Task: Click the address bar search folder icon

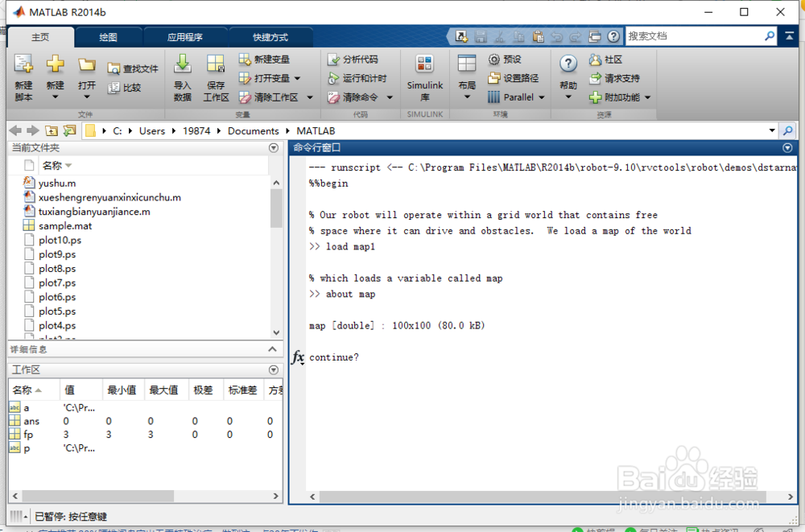Action: pyautogui.click(x=787, y=130)
